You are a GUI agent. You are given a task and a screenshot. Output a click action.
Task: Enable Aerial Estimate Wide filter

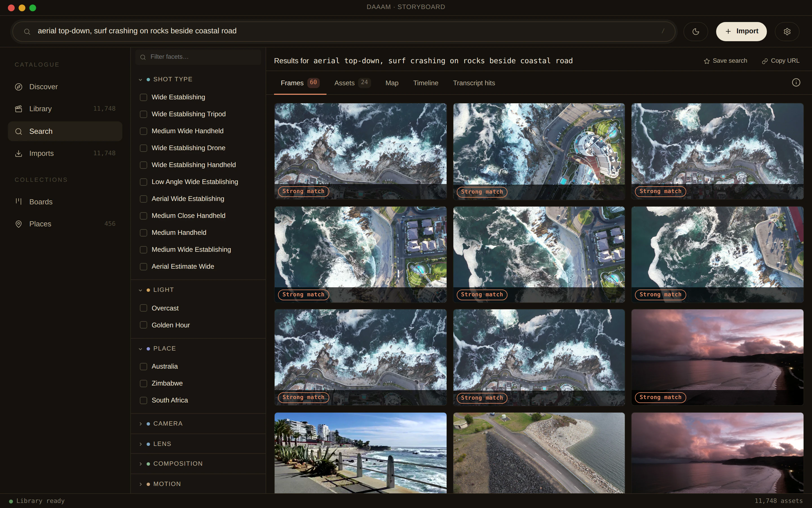[143, 267]
